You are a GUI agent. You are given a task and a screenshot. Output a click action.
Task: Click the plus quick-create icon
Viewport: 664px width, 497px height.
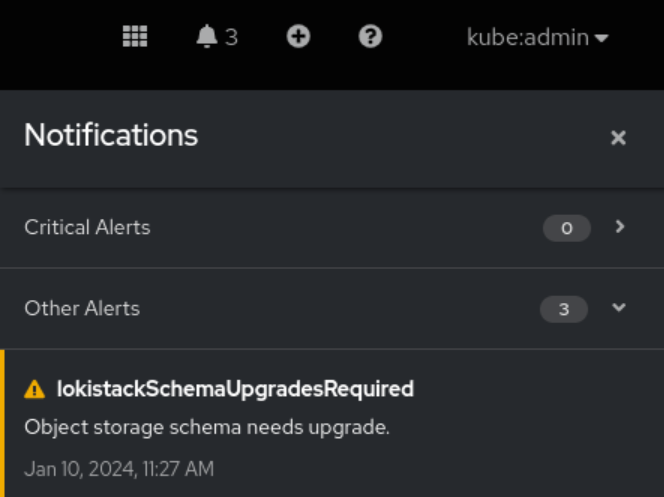(x=298, y=37)
